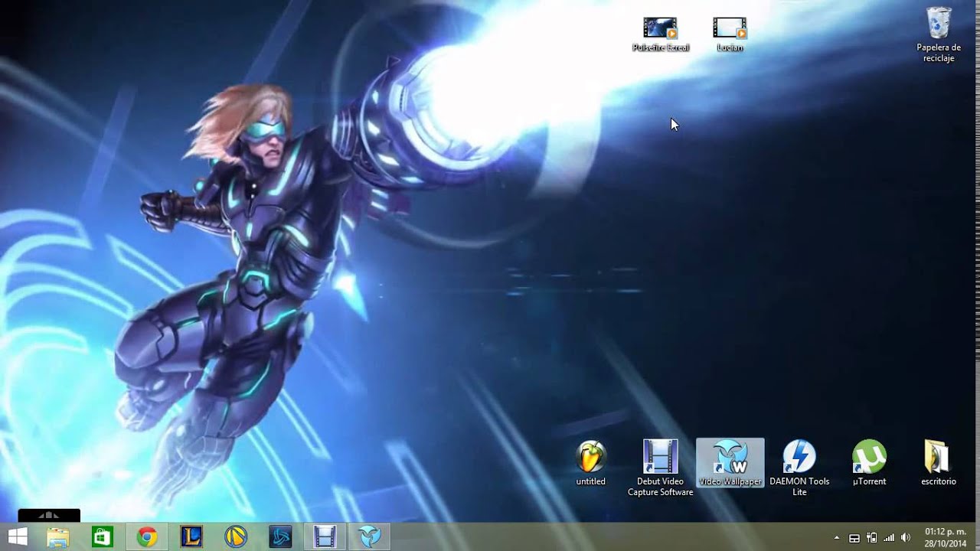Open the dark blue swirl taskbar app
Screen dimensions: 980x551
[x=279, y=537]
